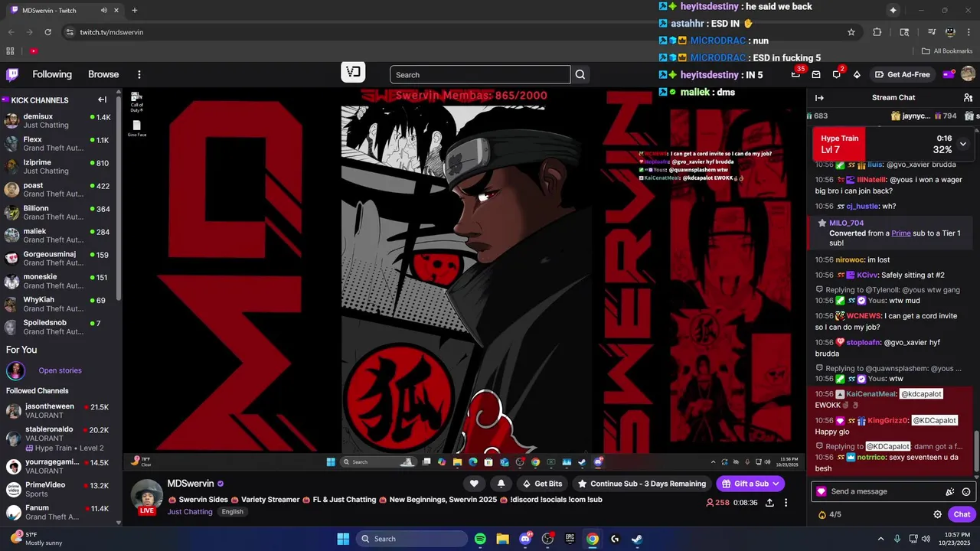Click the chat scrollbar thumb
The image size is (980, 551).
click(x=975, y=452)
